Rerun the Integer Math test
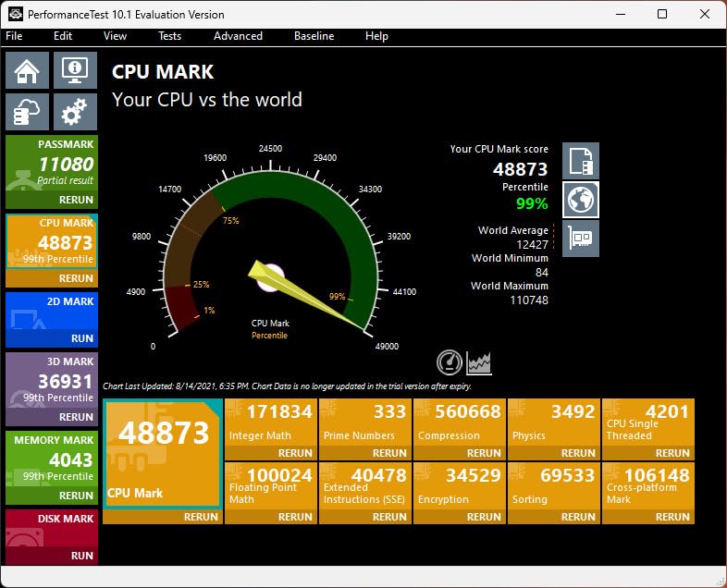The height and width of the screenshot is (588, 727). [x=295, y=453]
